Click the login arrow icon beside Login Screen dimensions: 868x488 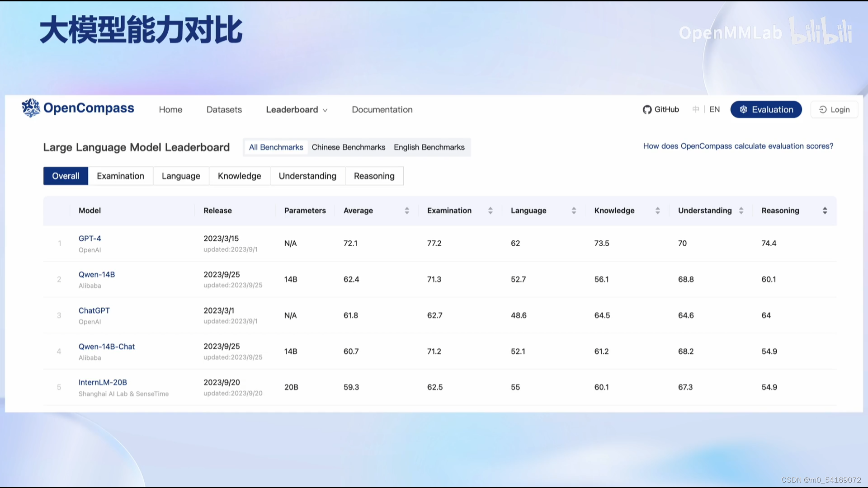(x=823, y=110)
